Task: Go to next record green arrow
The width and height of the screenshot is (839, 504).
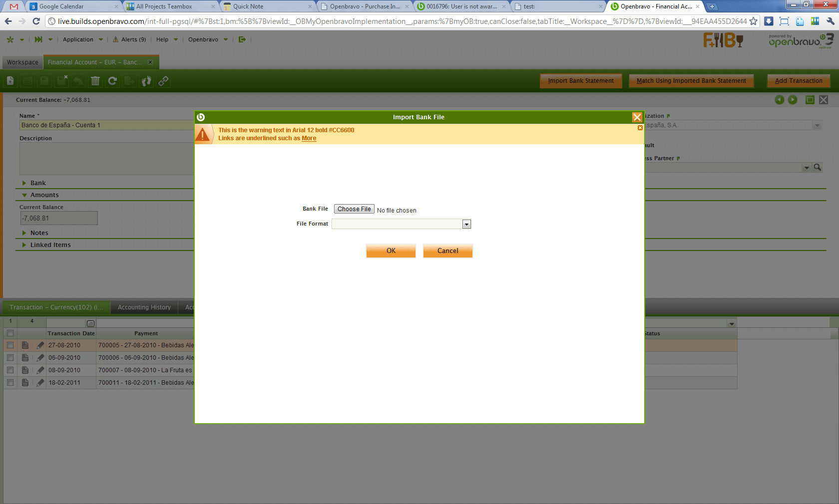Action: [793, 100]
